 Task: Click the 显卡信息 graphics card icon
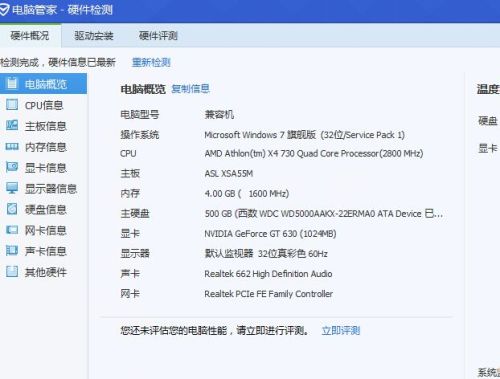coord(12,167)
